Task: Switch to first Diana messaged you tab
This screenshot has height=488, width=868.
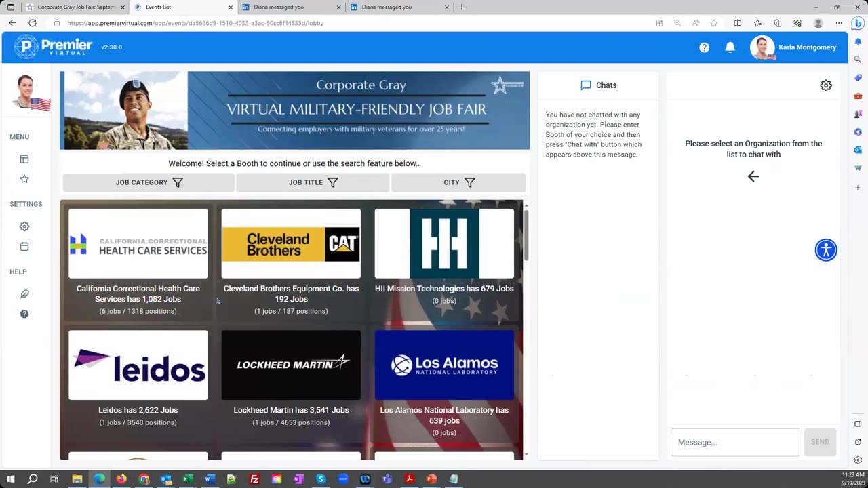Action: click(290, 7)
